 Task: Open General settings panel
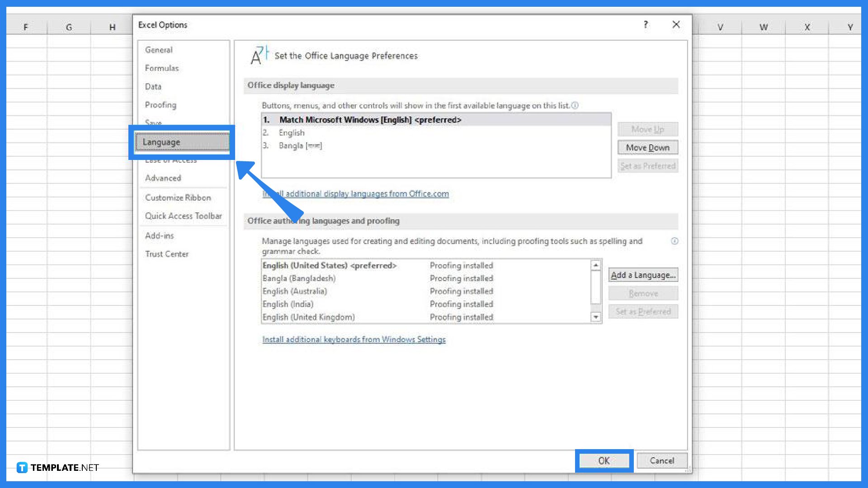coord(158,49)
